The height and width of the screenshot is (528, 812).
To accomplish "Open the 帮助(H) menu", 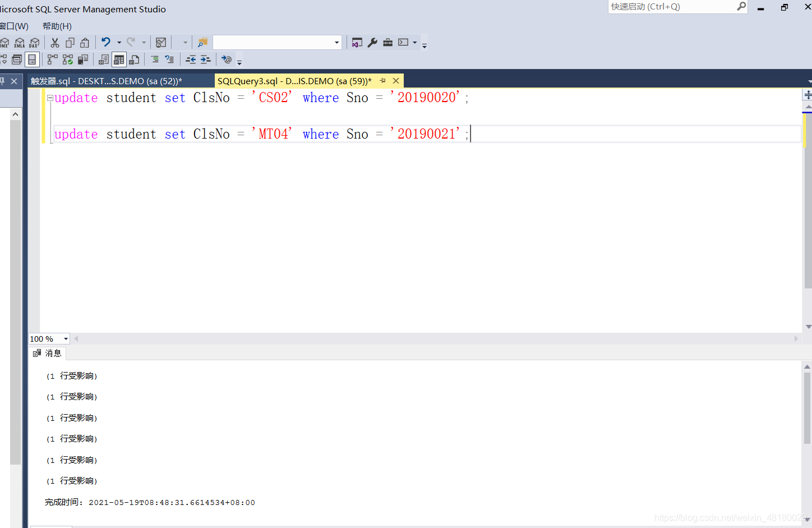I will [57, 26].
